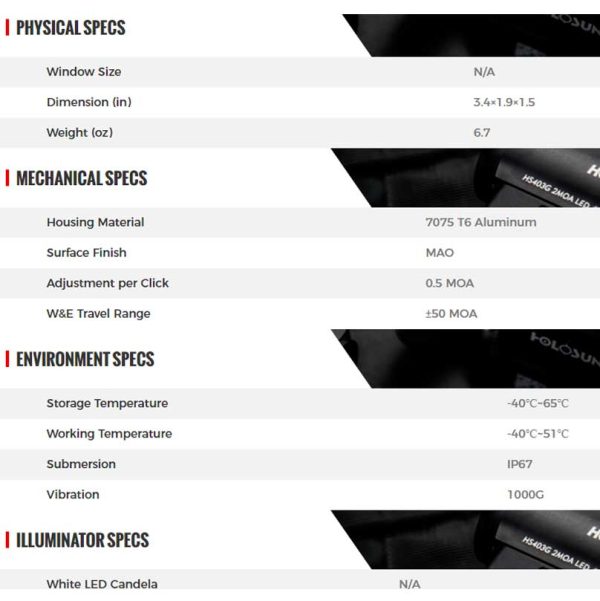The width and height of the screenshot is (600, 601).
Task: Click the 7075 T6 Aluminum housing value
Action: tap(481, 222)
